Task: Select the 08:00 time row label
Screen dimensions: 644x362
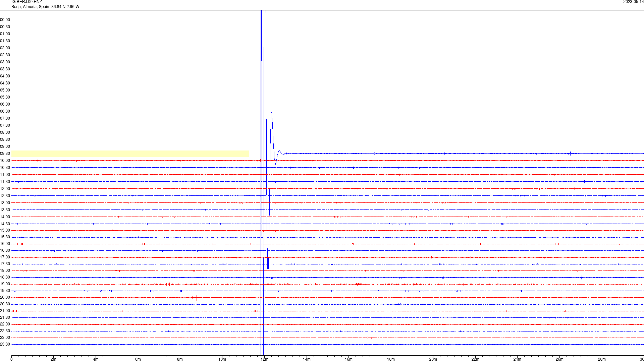Action: 5,132
